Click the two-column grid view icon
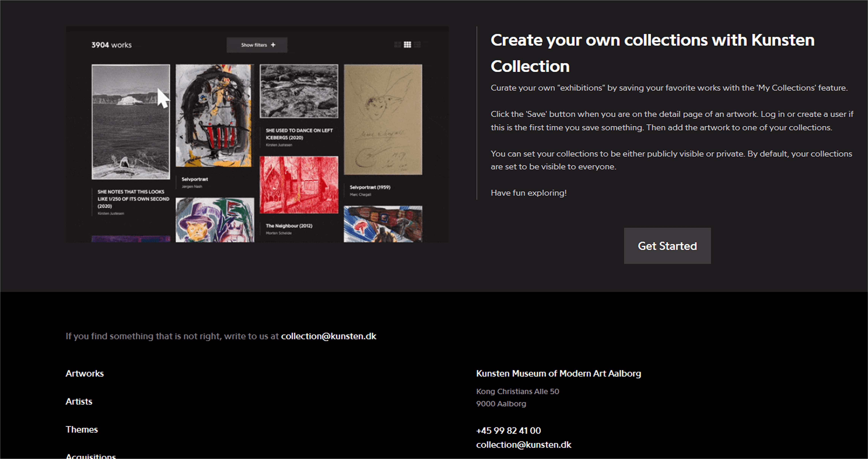Viewport: 868px width, 459px height. 398,45
